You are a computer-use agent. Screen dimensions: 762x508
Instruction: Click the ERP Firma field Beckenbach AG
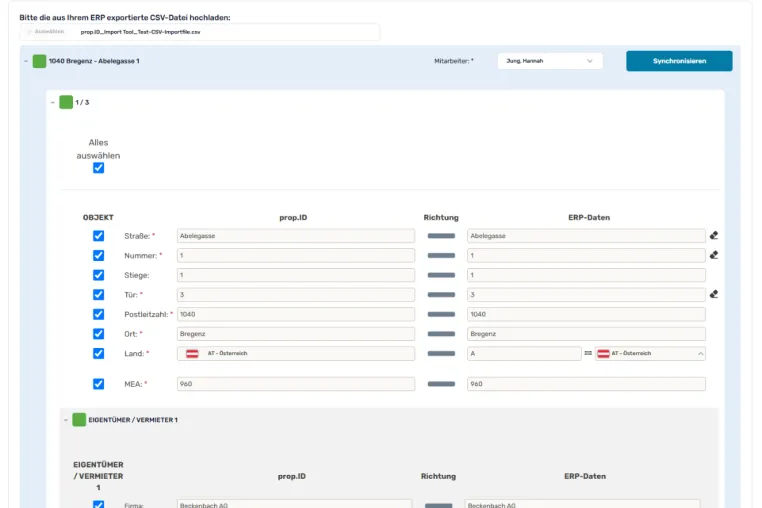583,504
